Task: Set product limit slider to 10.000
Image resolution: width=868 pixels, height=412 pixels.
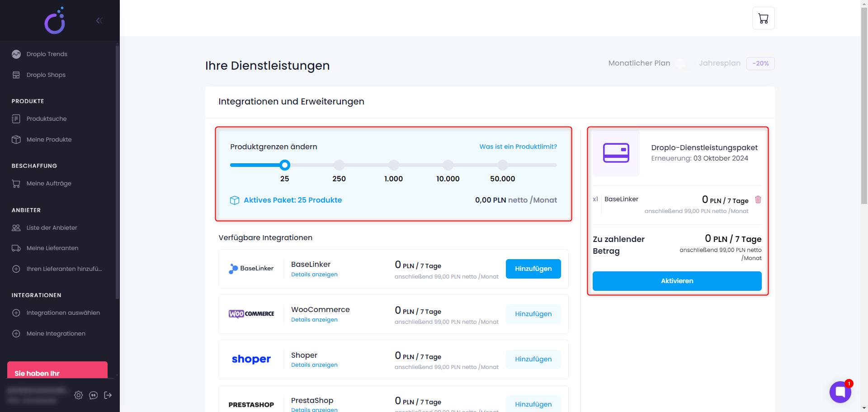Action: [448, 165]
